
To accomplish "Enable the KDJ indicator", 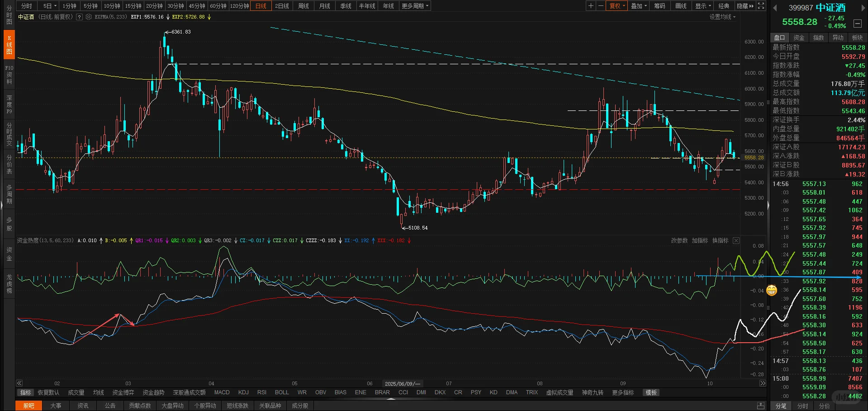I will pos(243,392).
